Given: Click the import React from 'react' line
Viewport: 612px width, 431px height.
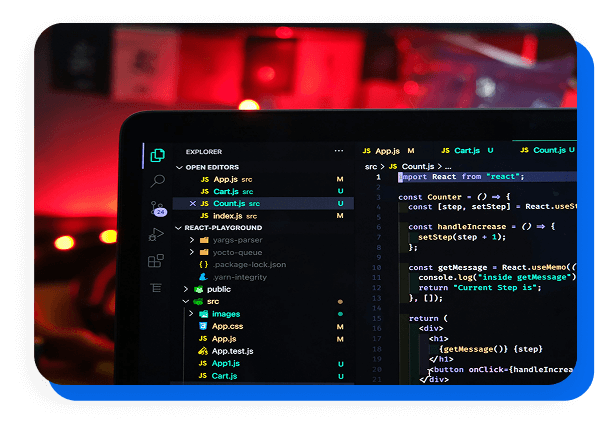Looking at the screenshot, I should point(461,177).
